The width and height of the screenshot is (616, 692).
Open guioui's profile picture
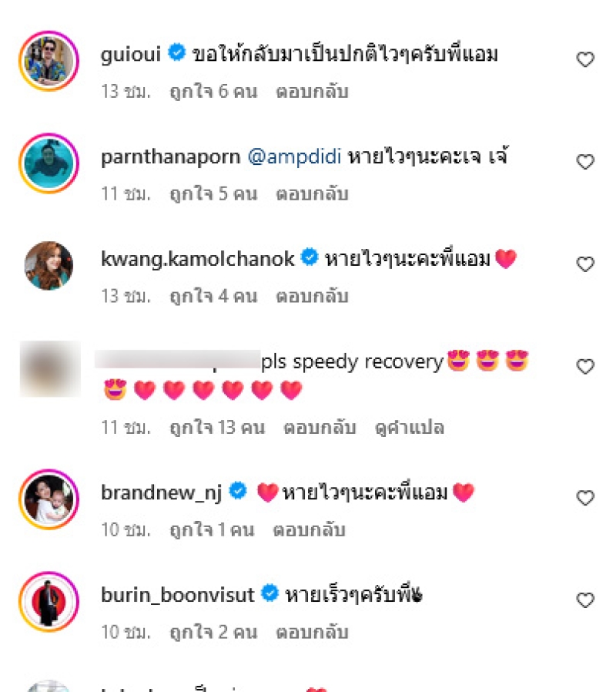[x=49, y=61]
